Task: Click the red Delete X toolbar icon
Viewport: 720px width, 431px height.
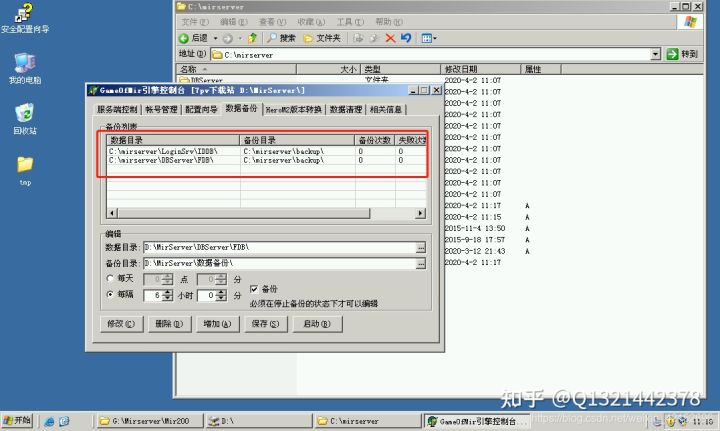Action: coord(390,38)
